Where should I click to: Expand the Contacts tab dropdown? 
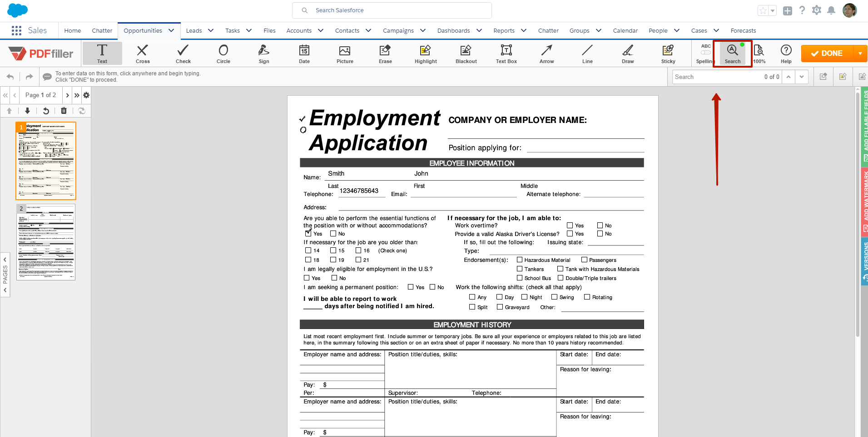pyautogui.click(x=368, y=30)
